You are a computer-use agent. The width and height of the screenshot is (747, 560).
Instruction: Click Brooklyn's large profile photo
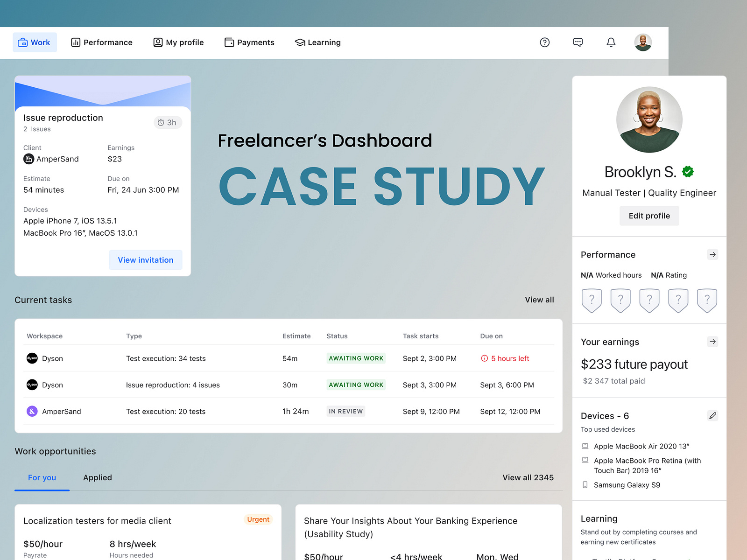[649, 120]
